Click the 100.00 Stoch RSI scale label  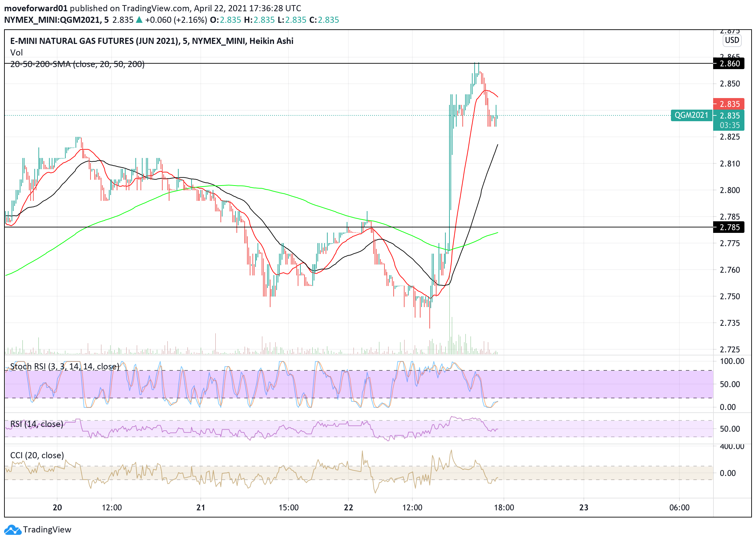click(x=732, y=361)
